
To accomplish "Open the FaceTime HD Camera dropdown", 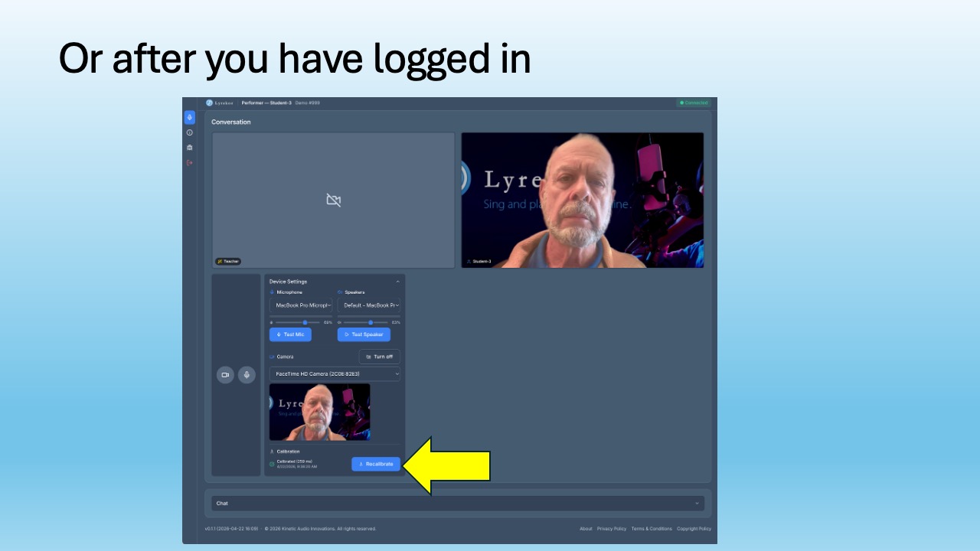I will pyautogui.click(x=335, y=373).
